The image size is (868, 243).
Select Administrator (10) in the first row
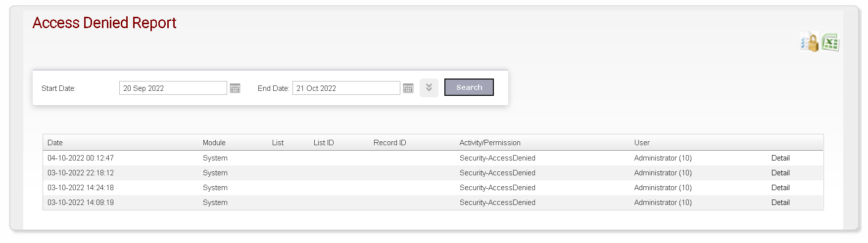coord(663,158)
